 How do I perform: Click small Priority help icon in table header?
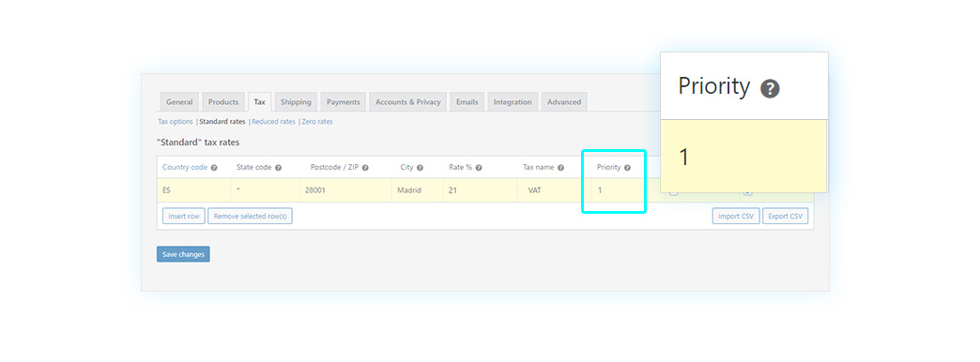[x=627, y=168]
